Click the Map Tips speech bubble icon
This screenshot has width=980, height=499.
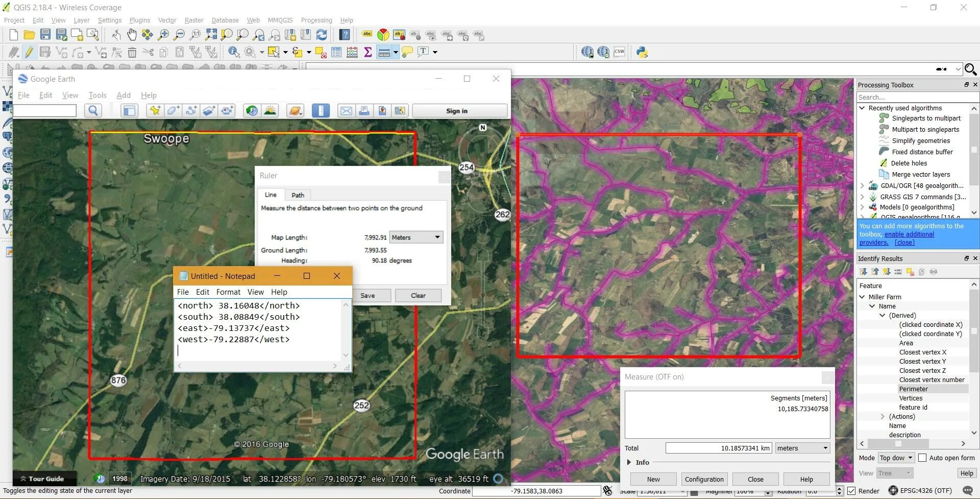click(407, 52)
